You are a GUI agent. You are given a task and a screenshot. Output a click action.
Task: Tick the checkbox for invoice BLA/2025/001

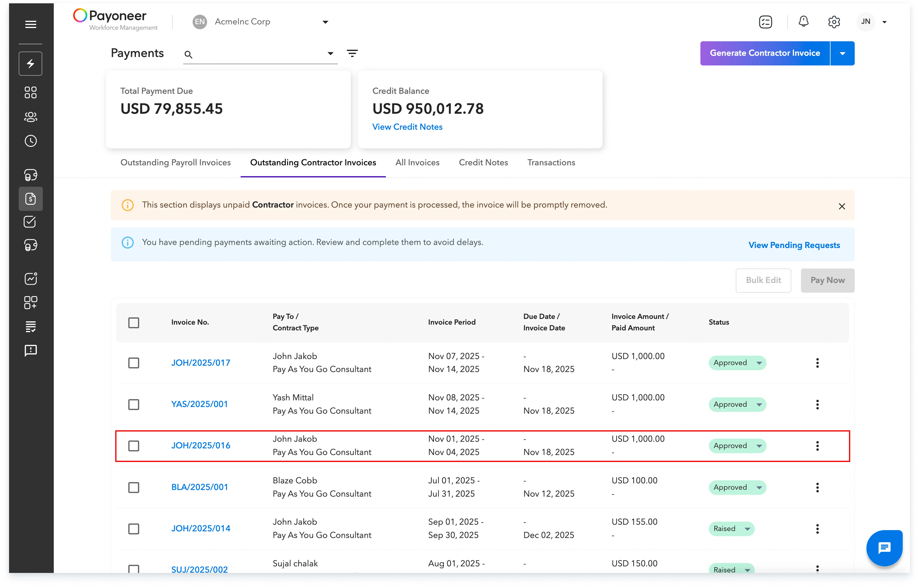point(134,487)
